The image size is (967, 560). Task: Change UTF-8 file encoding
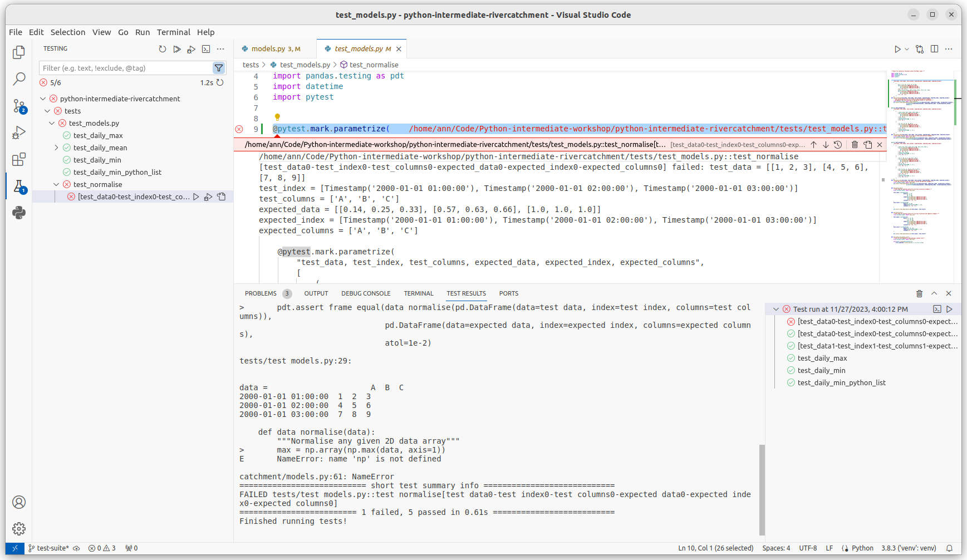tap(808, 548)
